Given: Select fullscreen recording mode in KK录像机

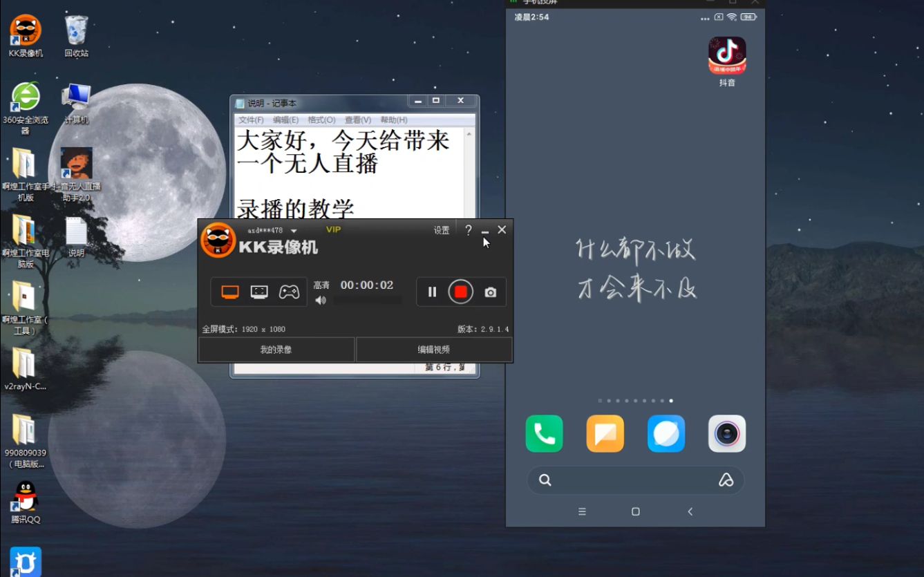Looking at the screenshot, I should tap(229, 291).
